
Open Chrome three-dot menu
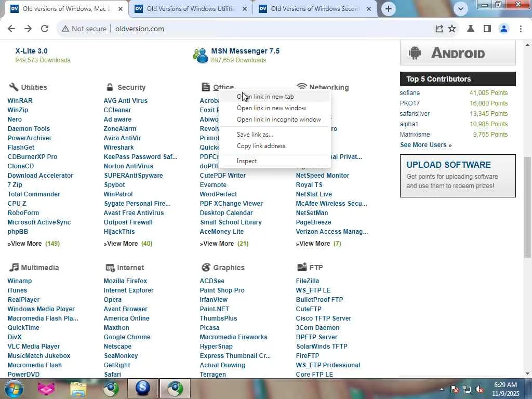pos(521,29)
